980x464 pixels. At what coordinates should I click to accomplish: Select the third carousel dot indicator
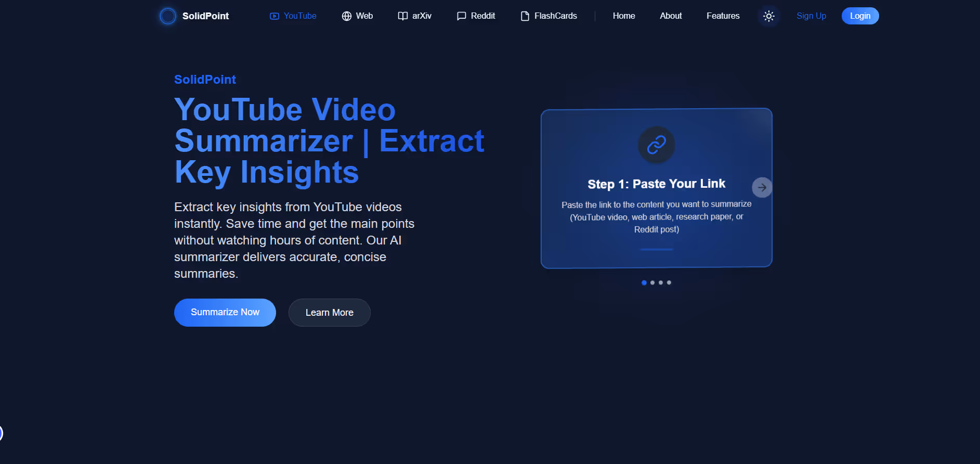pyautogui.click(x=661, y=282)
